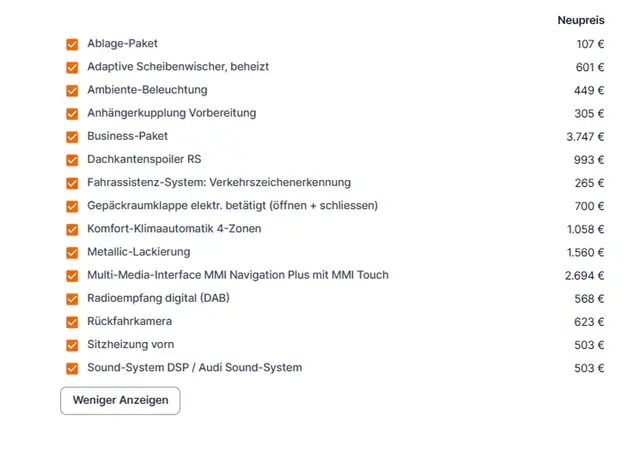Click the Rückfahrkamera label text
This screenshot has width=640, height=463.
coord(129,322)
